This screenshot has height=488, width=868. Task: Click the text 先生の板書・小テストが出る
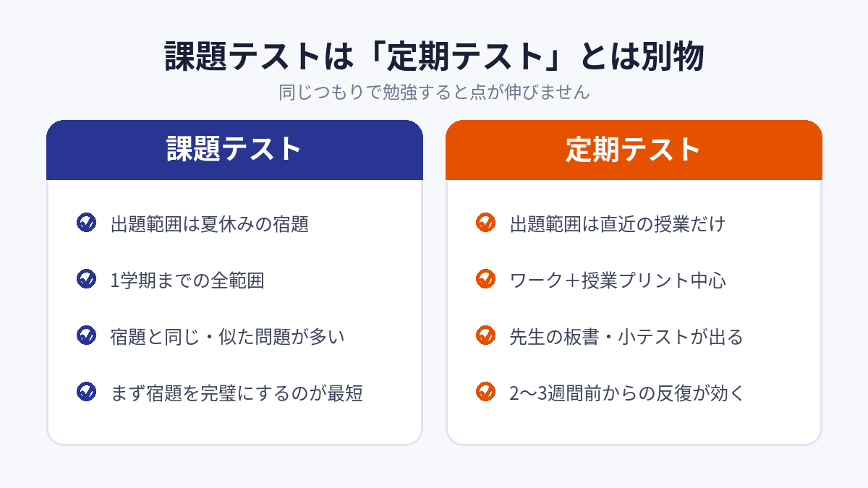tap(626, 336)
